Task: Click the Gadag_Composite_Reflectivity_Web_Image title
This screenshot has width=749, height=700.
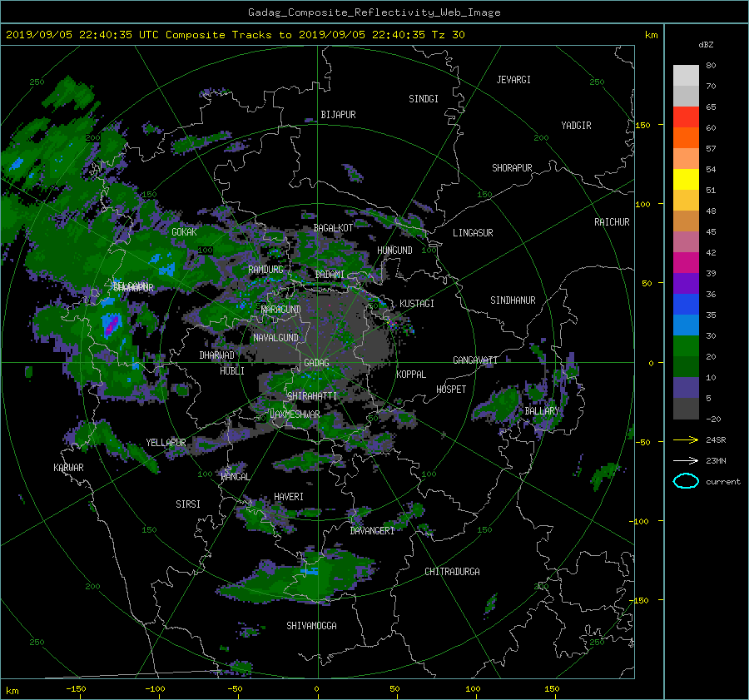Action: (374, 12)
